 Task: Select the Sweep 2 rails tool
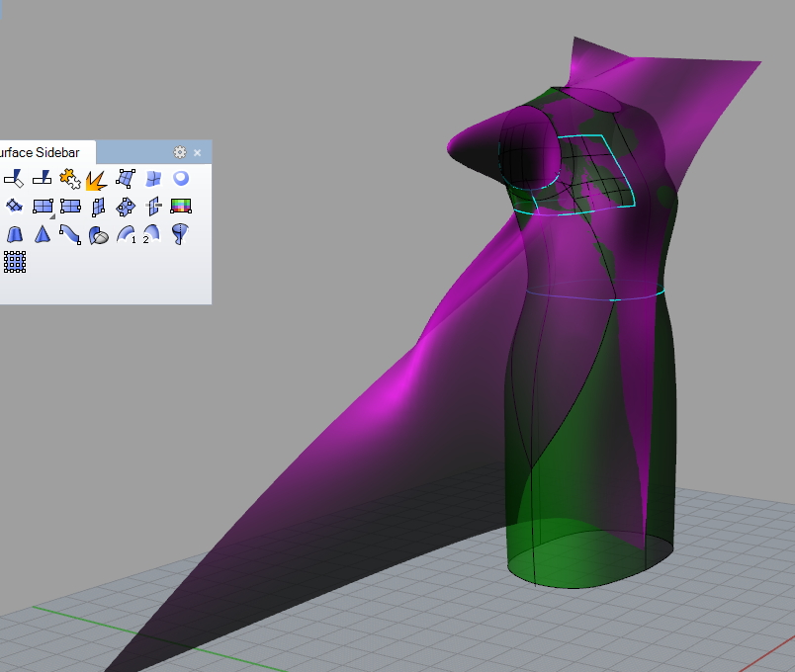point(151,234)
